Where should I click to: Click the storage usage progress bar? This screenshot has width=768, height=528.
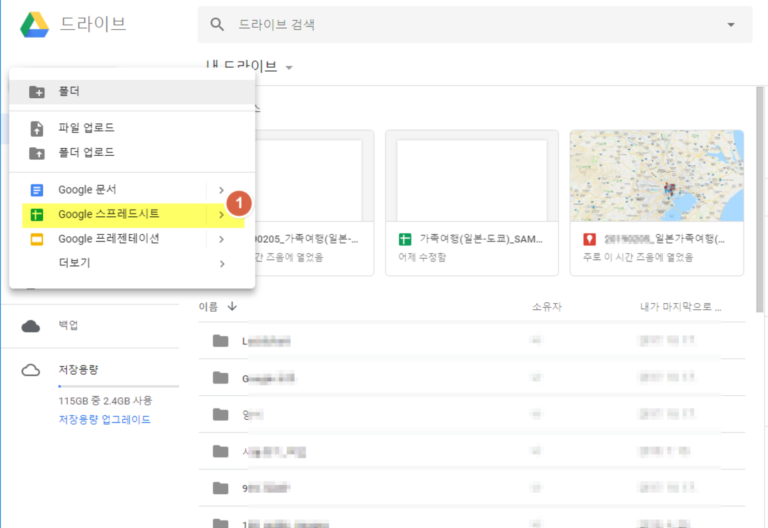pos(119,386)
